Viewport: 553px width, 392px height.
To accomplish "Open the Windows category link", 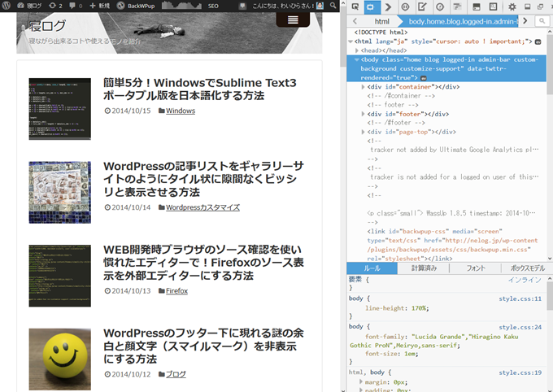I will click(181, 111).
